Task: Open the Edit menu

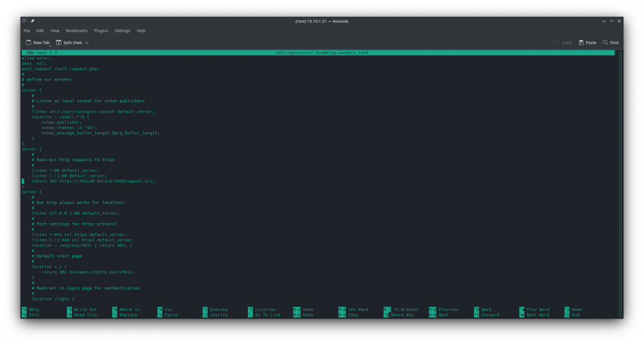Action: 40,30
